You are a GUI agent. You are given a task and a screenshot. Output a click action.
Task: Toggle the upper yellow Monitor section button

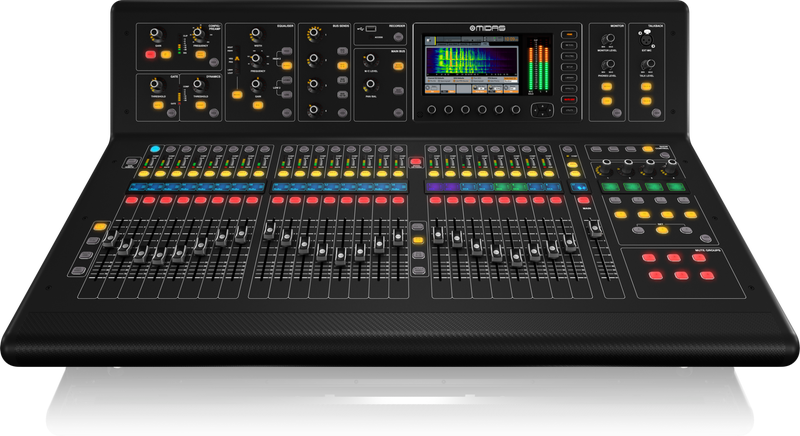[x=607, y=86]
